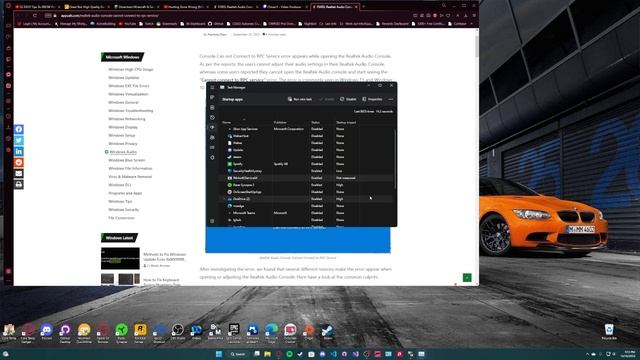Open Steam desktop shortcut
This screenshot has height=360, width=640.
click(327, 331)
